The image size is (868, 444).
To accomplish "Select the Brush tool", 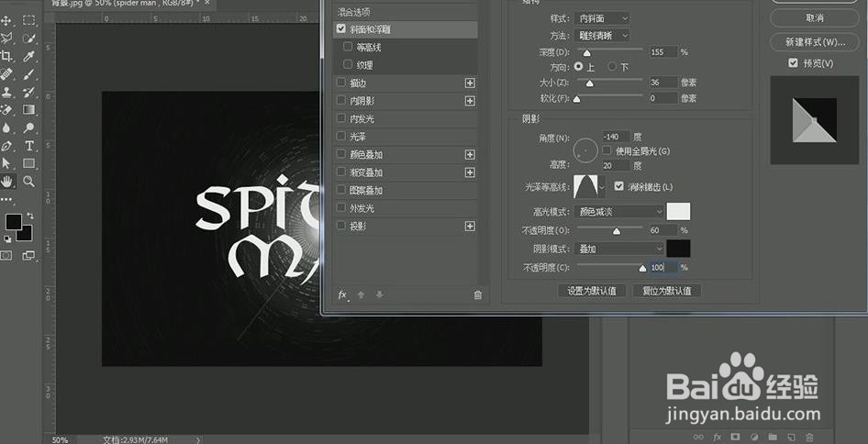I will tap(28, 74).
